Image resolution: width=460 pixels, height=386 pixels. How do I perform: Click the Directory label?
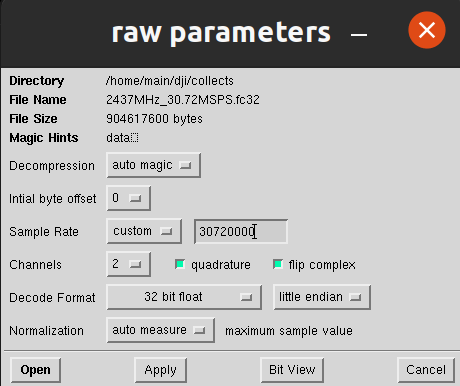pyautogui.click(x=37, y=81)
